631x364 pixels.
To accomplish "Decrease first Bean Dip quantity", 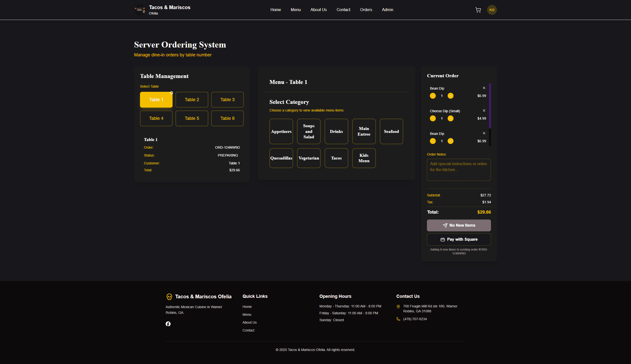I will [433, 96].
